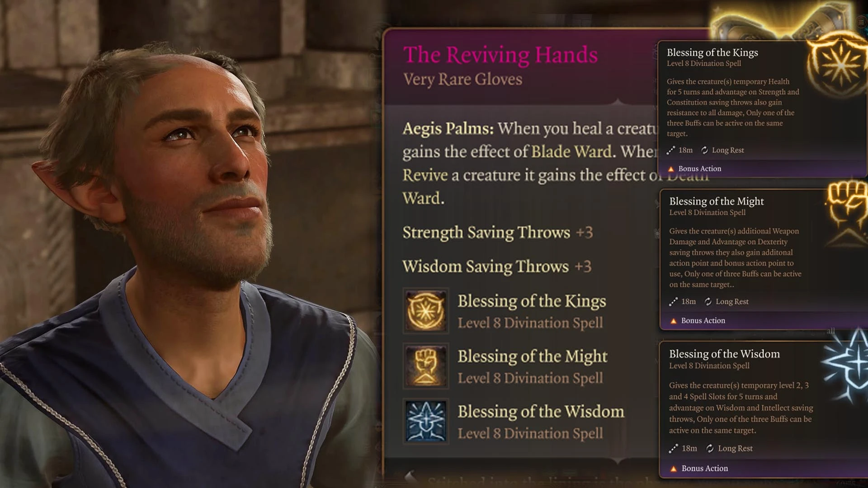Click the Strength Saving Throws +3 line
The image size is (868, 488).
[x=497, y=232]
